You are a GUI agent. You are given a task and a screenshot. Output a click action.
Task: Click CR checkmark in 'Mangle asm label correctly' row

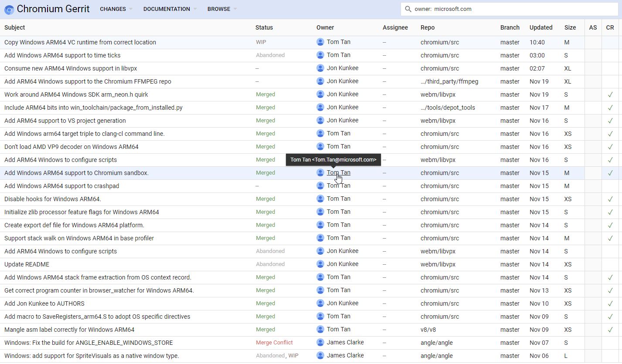click(610, 330)
